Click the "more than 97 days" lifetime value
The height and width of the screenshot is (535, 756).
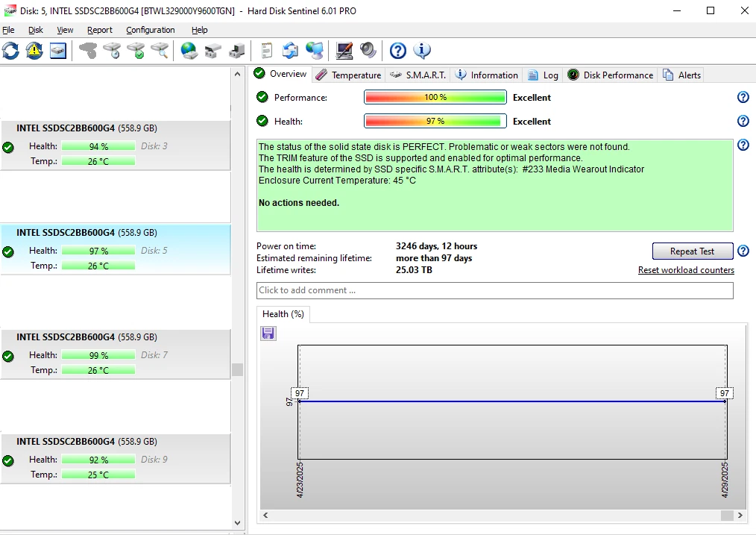(x=434, y=258)
